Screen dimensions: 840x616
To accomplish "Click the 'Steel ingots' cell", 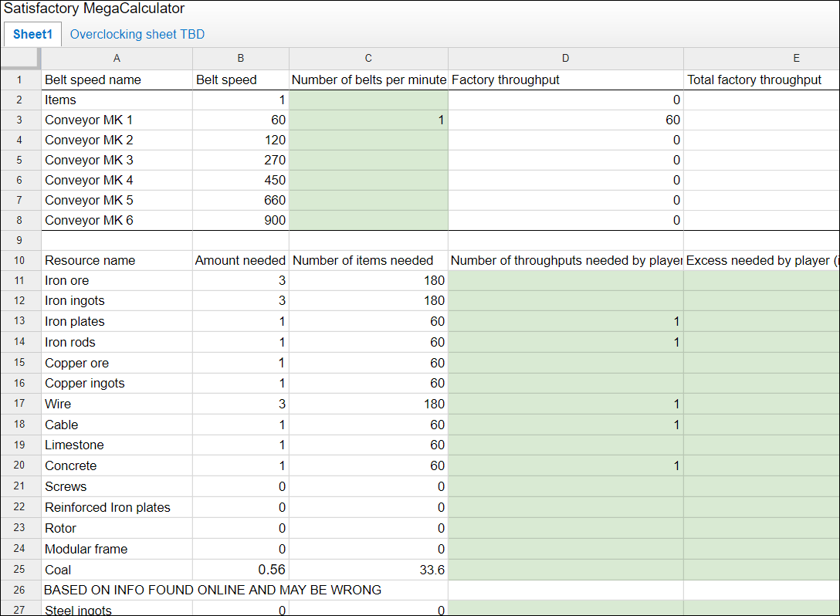I will [117, 608].
